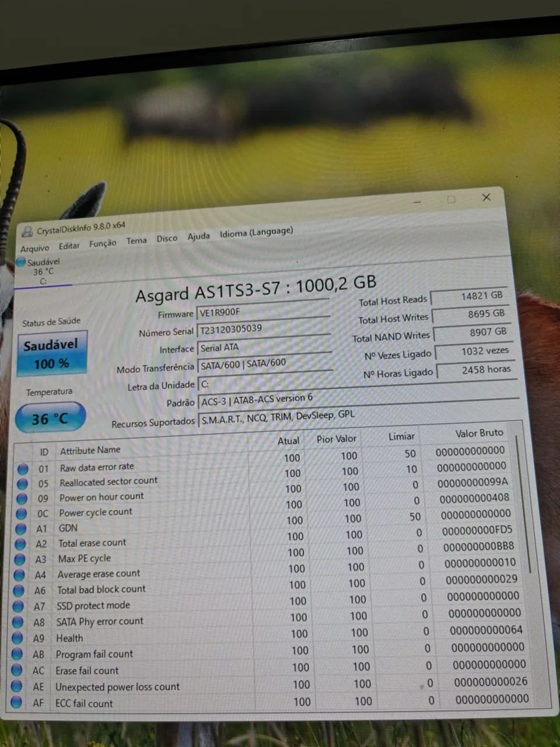Click status orb for SSD protect mode
This screenshot has height=747, width=560.
[18, 607]
